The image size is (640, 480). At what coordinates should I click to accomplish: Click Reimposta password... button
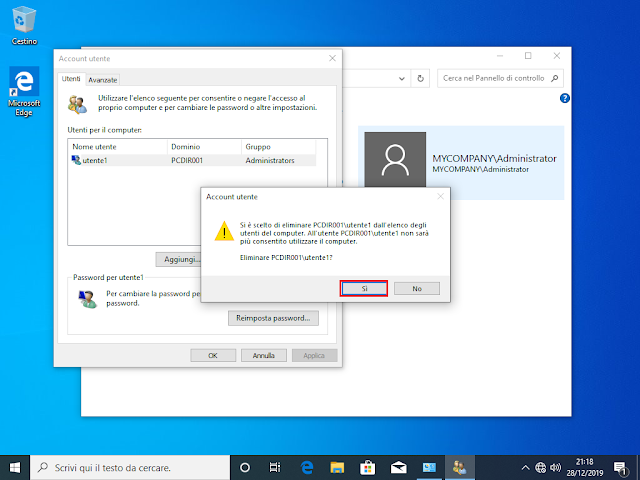point(273,318)
